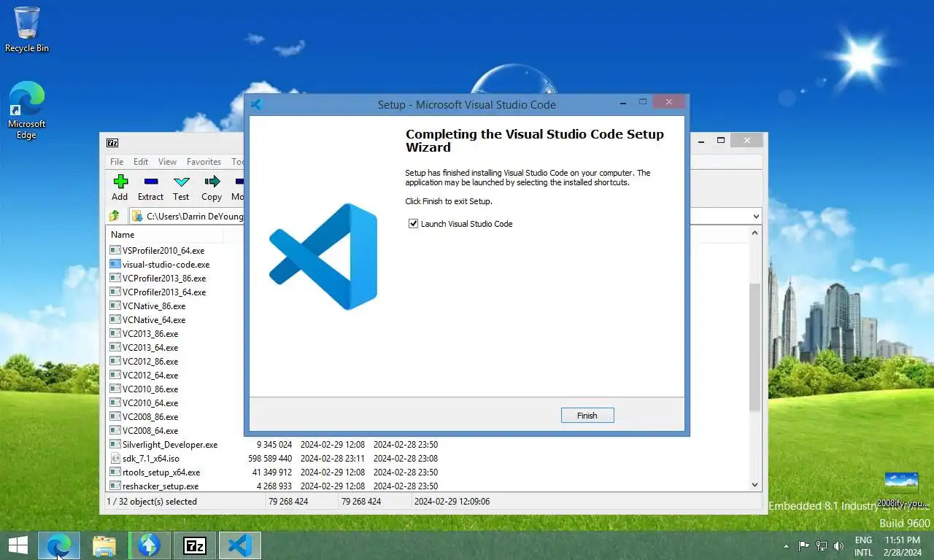Click status bar text 1 / 32 object(s) selected

152,502
